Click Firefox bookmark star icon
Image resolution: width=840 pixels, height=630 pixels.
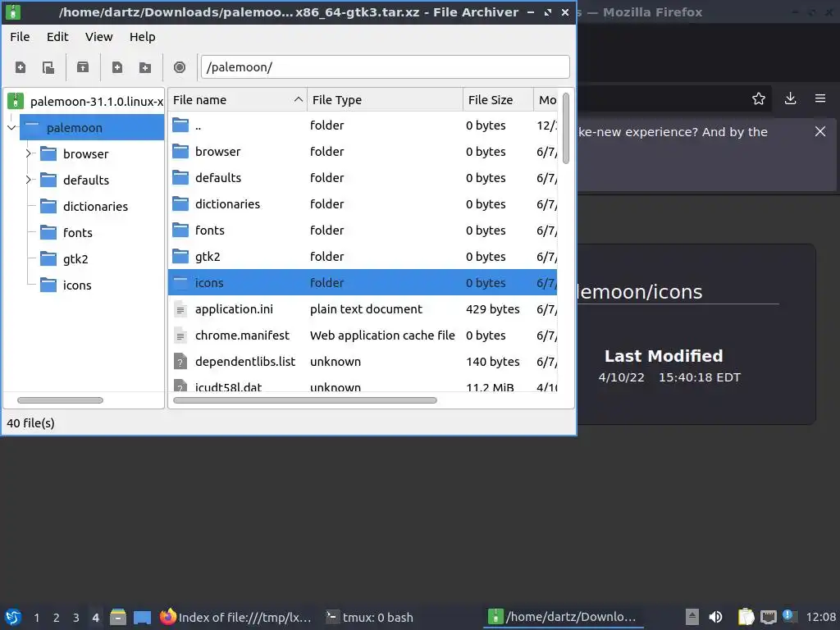point(758,98)
